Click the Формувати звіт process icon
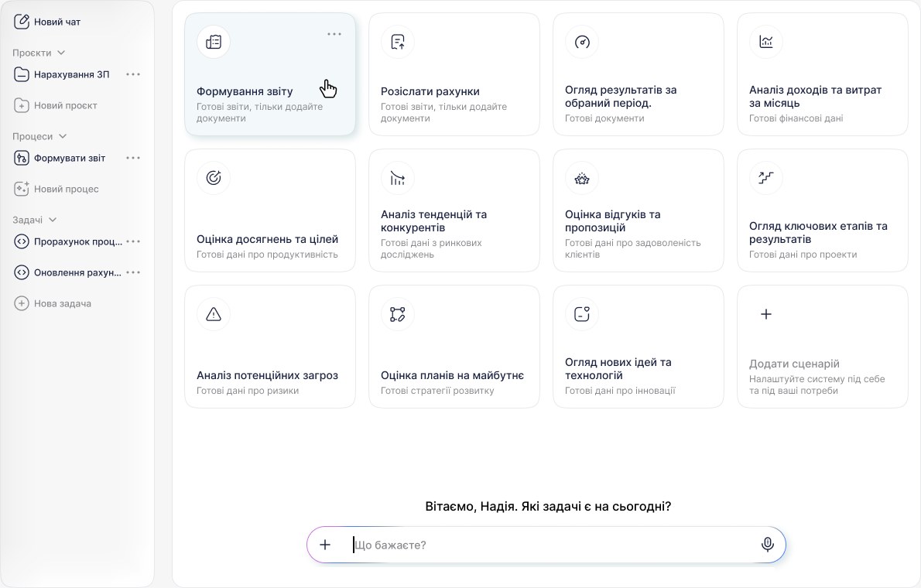 point(22,158)
